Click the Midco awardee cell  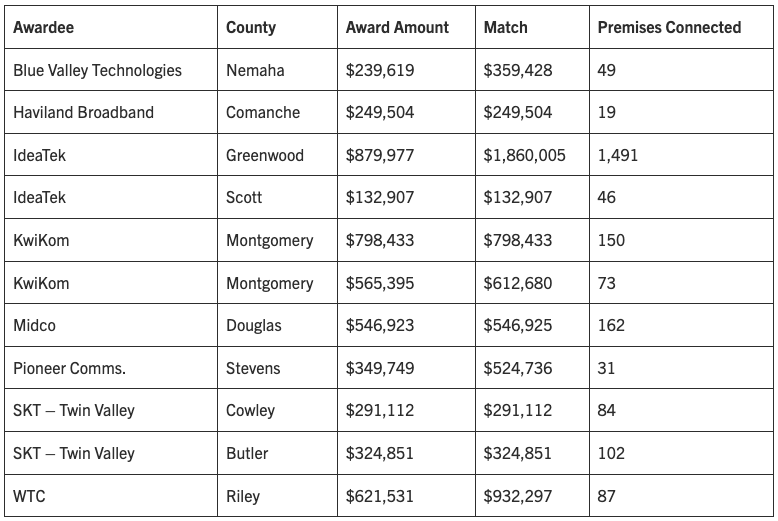pos(34,326)
